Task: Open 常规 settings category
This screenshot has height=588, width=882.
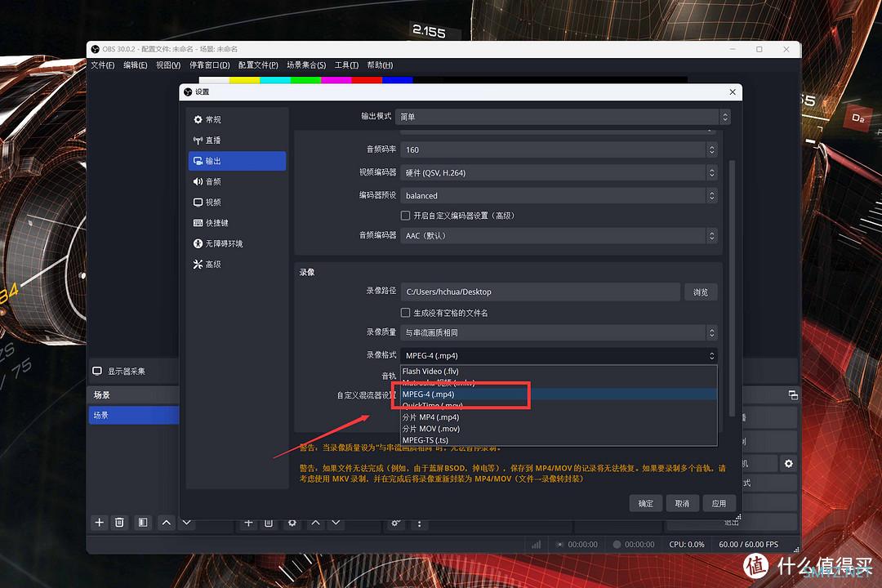Action: (x=237, y=119)
